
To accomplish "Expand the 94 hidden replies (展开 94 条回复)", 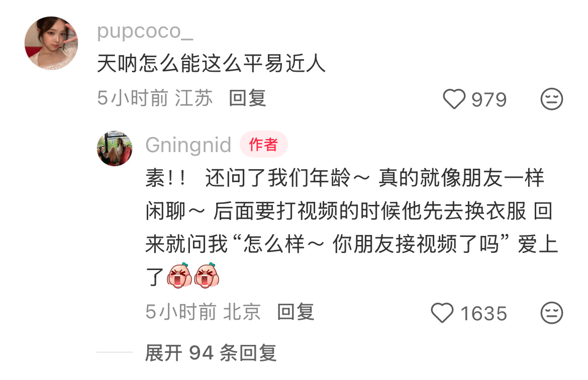I will [211, 353].
